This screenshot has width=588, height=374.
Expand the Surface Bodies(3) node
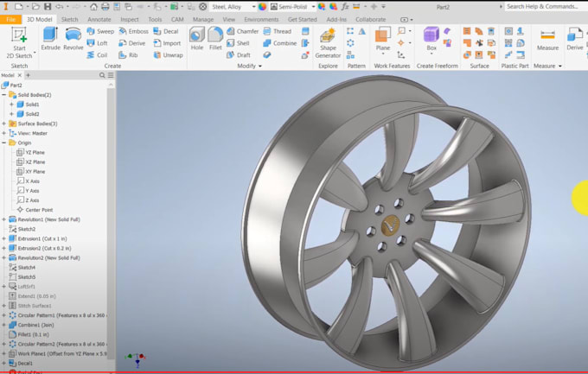coord(4,124)
